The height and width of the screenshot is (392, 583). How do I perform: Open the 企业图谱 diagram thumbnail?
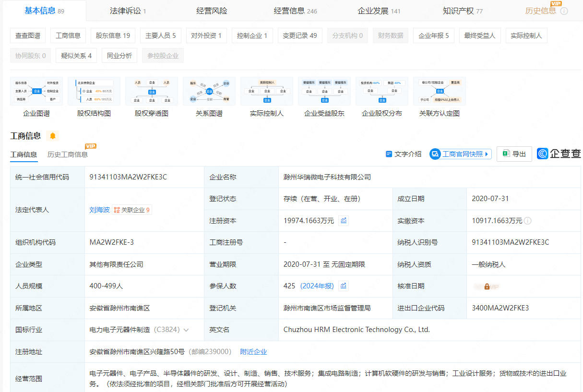pyautogui.click(x=36, y=91)
